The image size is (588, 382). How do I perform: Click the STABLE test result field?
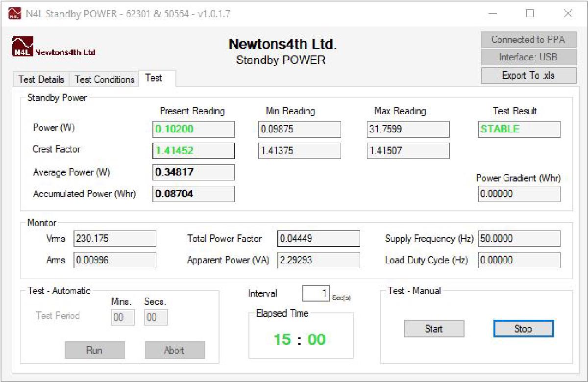tap(518, 129)
